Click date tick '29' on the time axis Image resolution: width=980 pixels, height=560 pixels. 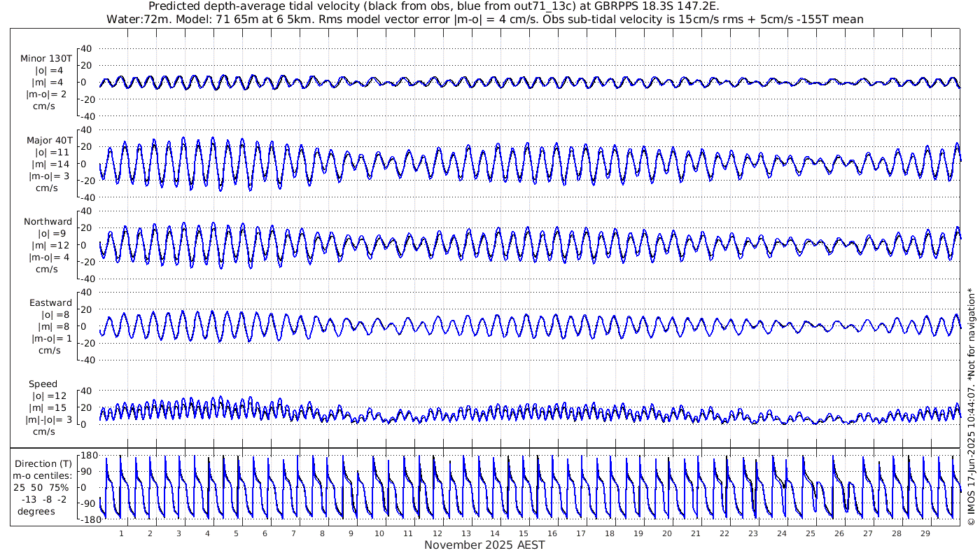coord(925,533)
